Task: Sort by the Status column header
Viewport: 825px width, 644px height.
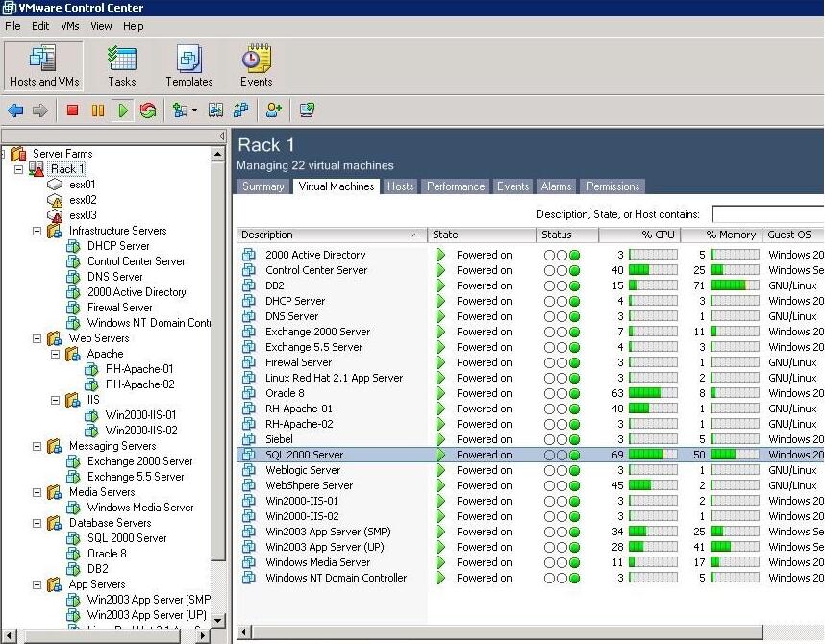Action: click(567, 235)
